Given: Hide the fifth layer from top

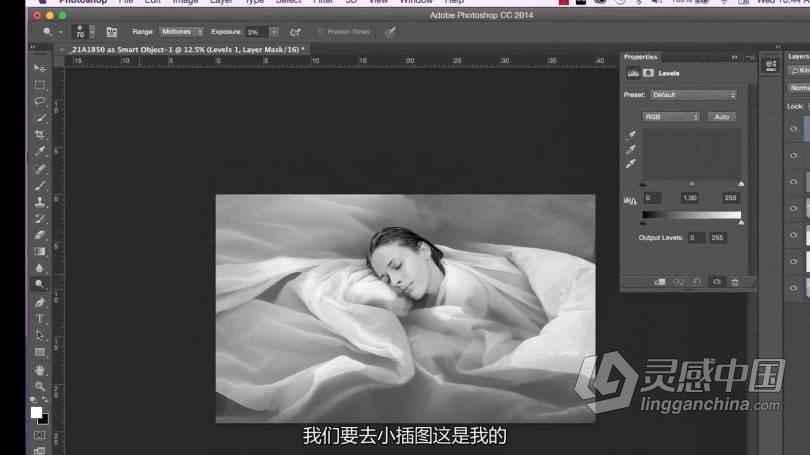Looking at the screenshot, I should pos(794,235).
